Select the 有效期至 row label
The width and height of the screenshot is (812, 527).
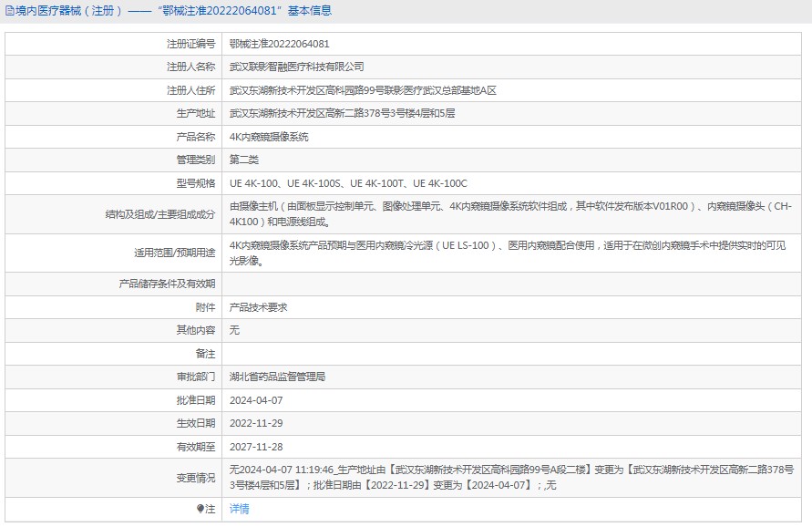(x=196, y=447)
